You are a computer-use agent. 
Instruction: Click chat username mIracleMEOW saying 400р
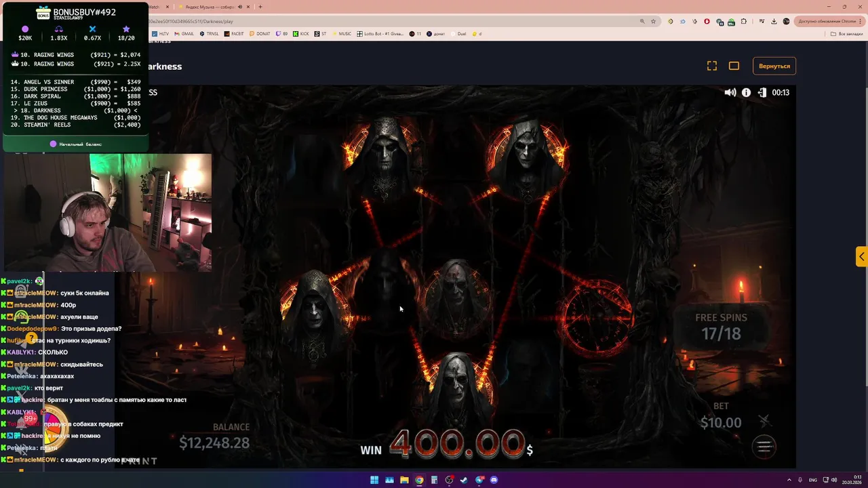35,305
